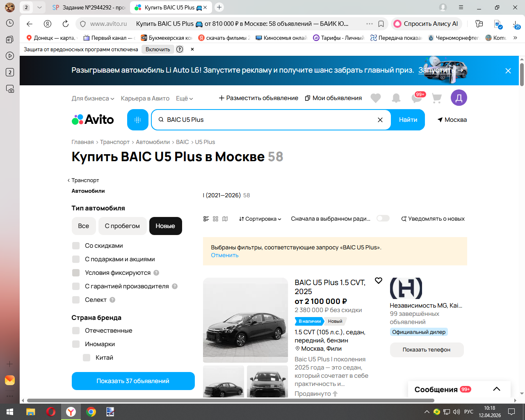525x420 pixels.
Task: Switch to the Задание №2944292 browser tab
Action: 89,7
